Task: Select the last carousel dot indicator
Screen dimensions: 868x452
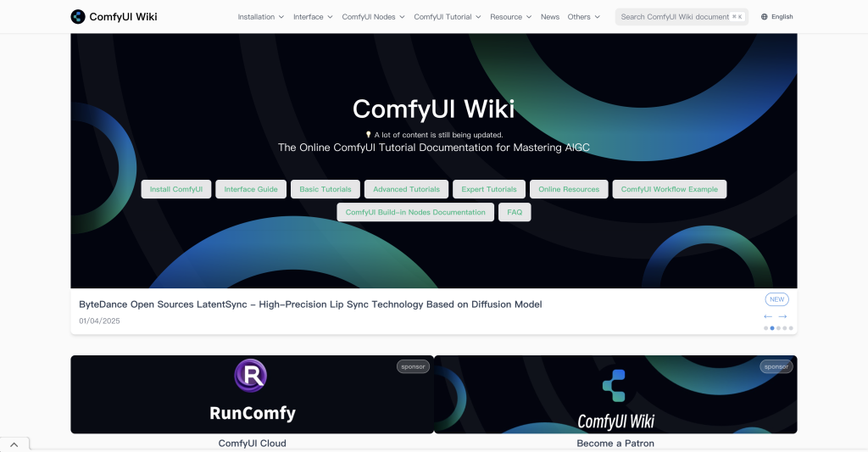Action: pyautogui.click(x=791, y=328)
